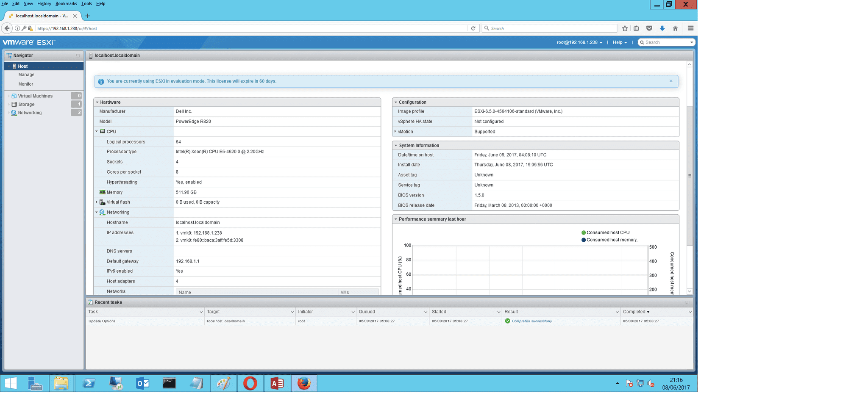The height and width of the screenshot is (393, 868).
Task: Open the Help dropdown menu
Action: coord(620,42)
